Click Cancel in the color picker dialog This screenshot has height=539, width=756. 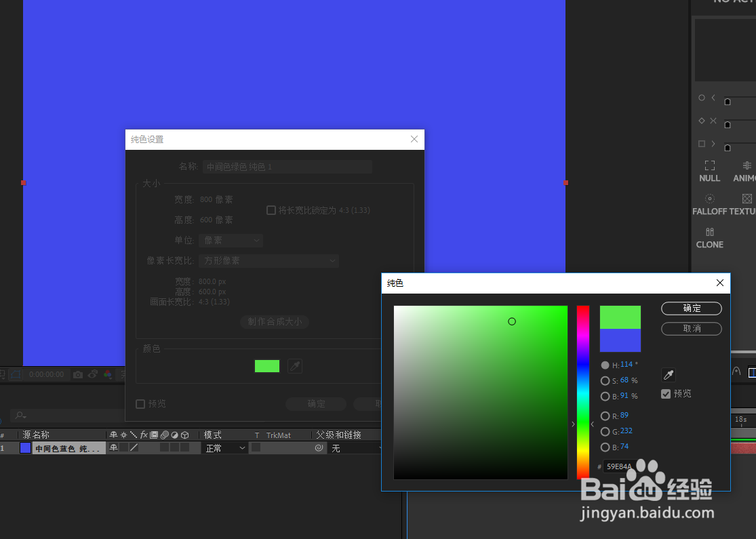click(x=692, y=328)
